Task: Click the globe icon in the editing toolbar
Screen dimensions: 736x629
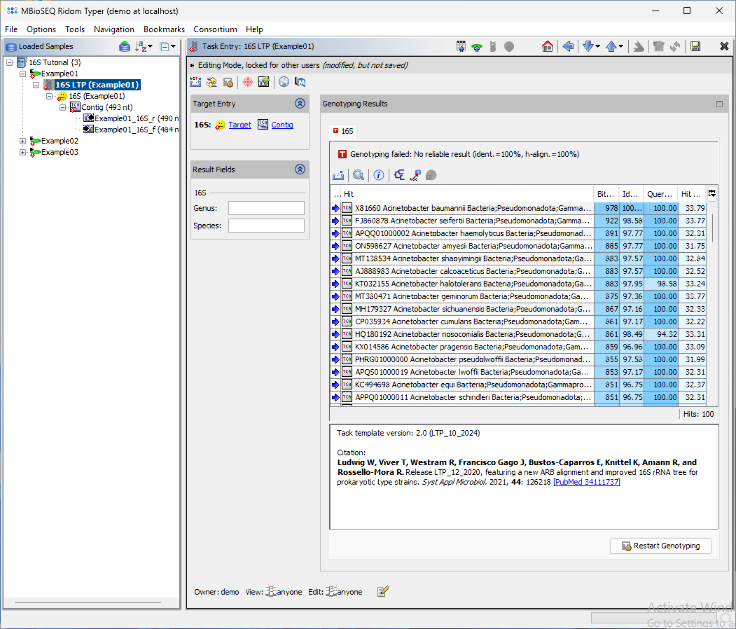Action: tap(284, 82)
